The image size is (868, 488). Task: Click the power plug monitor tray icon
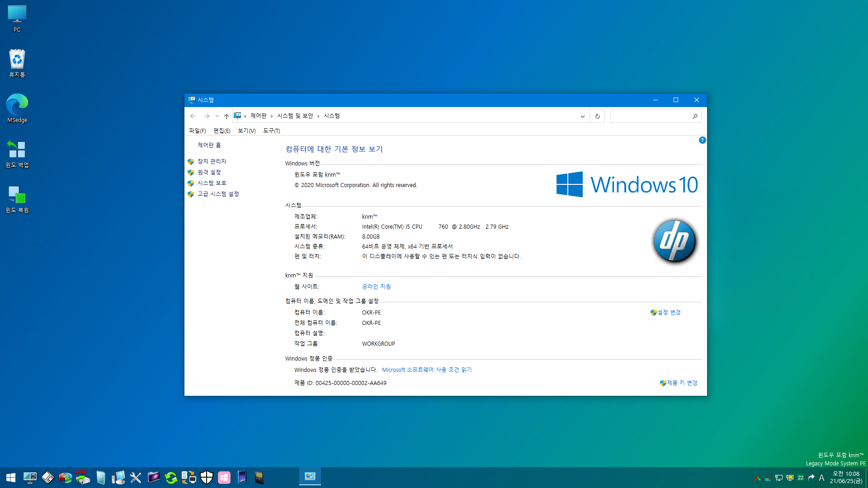790,478
